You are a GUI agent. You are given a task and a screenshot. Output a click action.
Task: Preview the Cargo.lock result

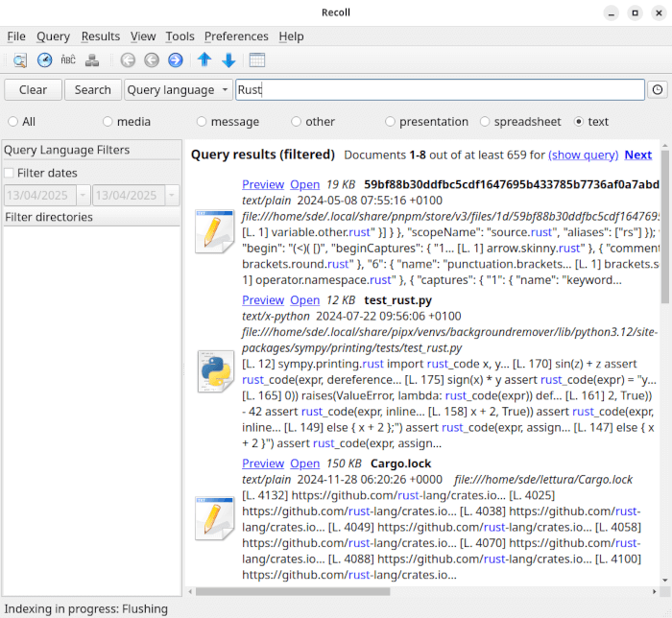pos(263,463)
